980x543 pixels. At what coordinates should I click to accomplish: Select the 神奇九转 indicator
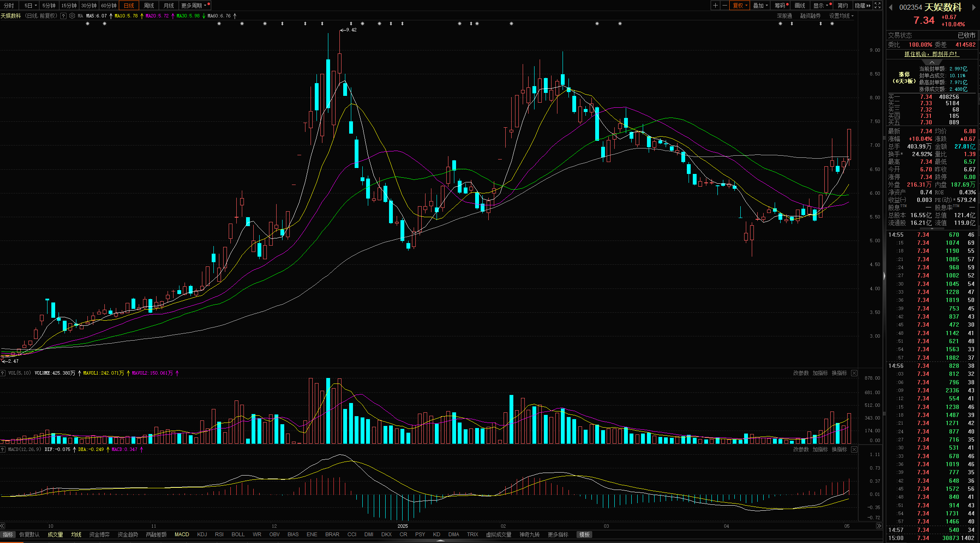(x=529, y=535)
